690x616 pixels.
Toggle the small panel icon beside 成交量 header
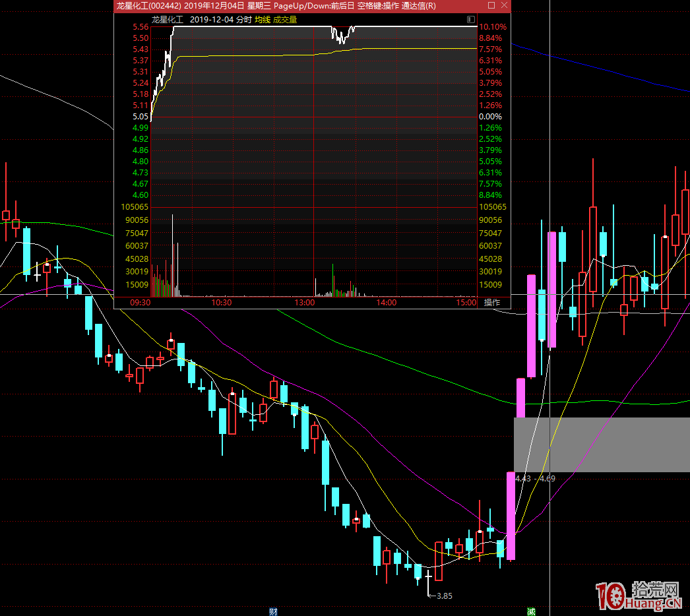(x=470, y=19)
